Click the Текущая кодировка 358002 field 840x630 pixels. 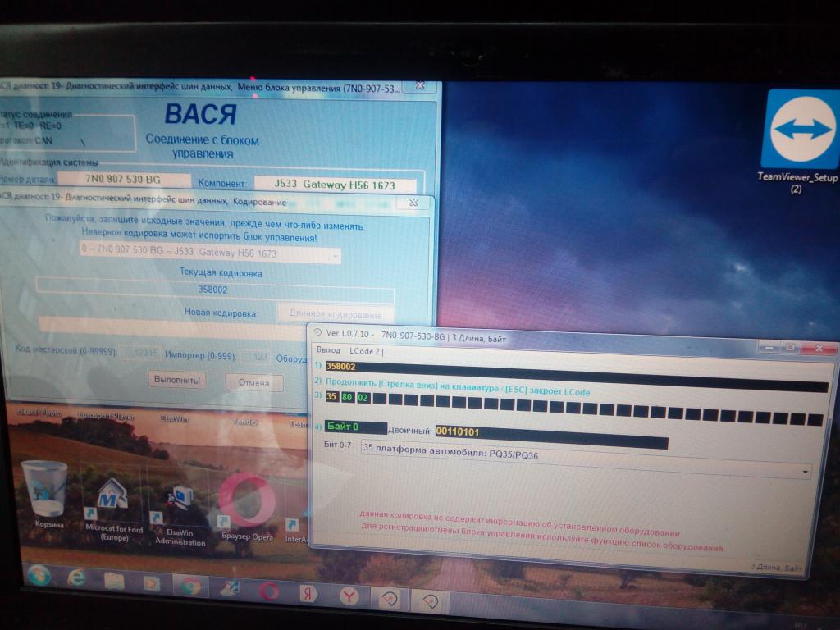[x=214, y=290]
